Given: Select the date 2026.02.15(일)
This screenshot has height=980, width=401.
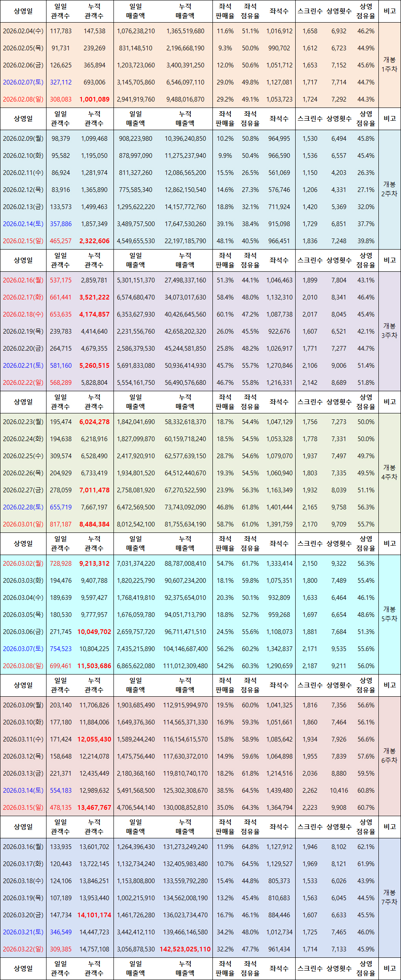Looking at the screenshot, I should (23, 241).
